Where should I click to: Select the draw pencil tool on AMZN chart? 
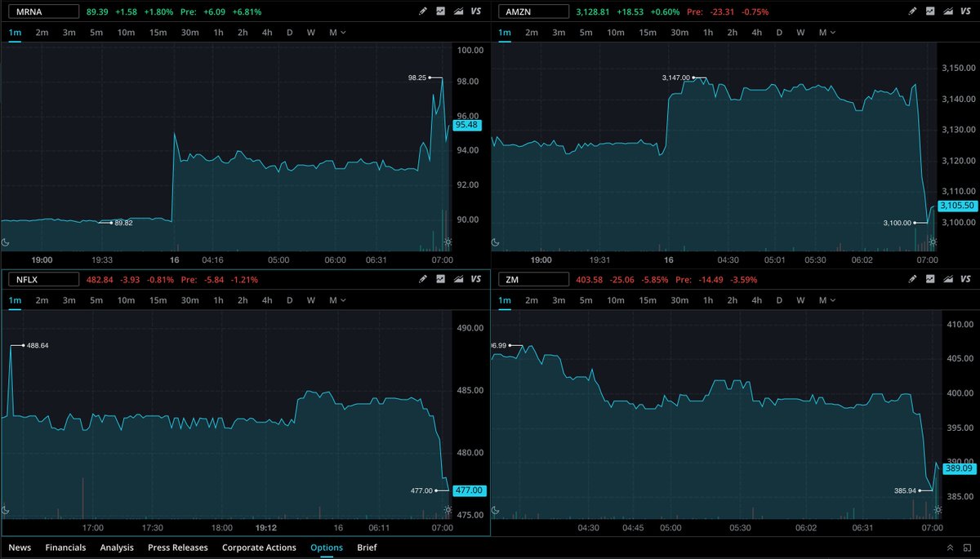click(913, 11)
